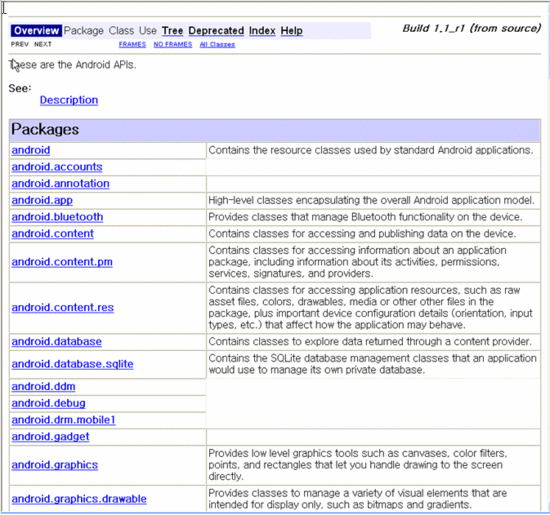The image size is (550, 515).
Task: Open the android.drm.mobile1 package
Action: click(x=63, y=420)
